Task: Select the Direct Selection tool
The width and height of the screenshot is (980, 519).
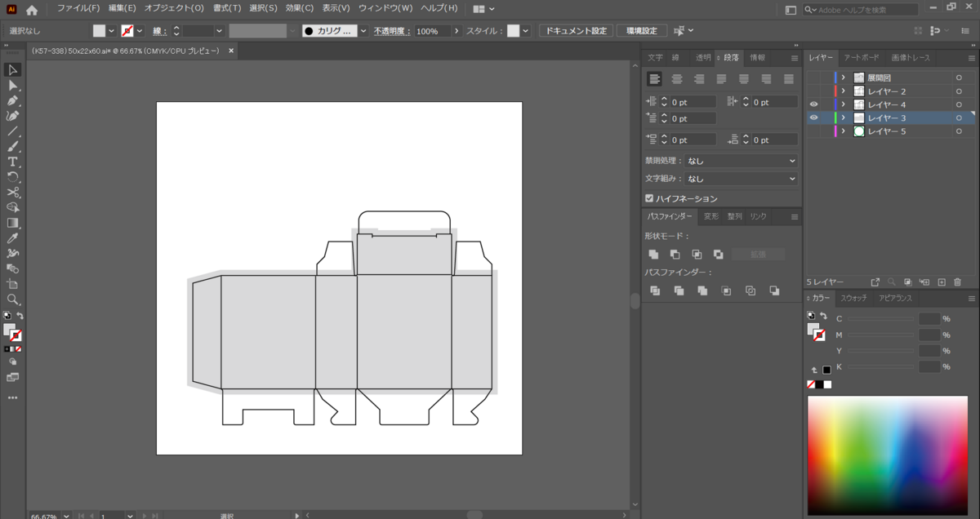Action: tap(13, 85)
